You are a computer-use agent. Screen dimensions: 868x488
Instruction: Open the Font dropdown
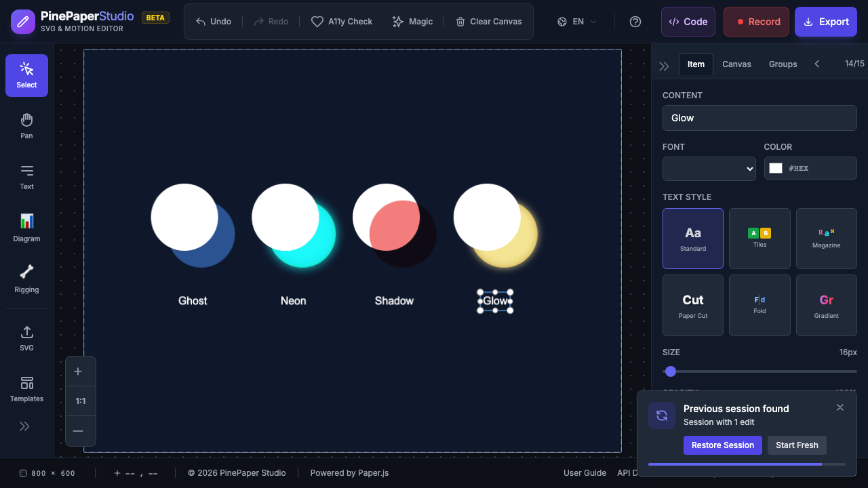[709, 168]
